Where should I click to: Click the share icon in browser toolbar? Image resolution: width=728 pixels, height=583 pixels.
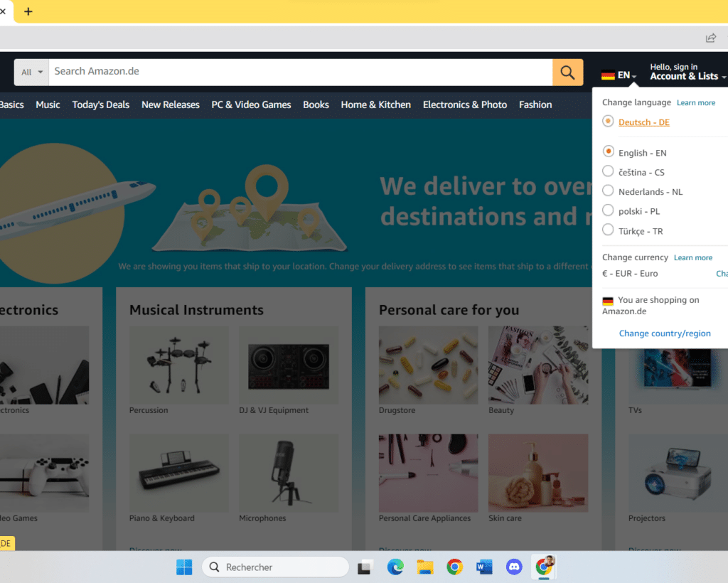click(x=710, y=38)
